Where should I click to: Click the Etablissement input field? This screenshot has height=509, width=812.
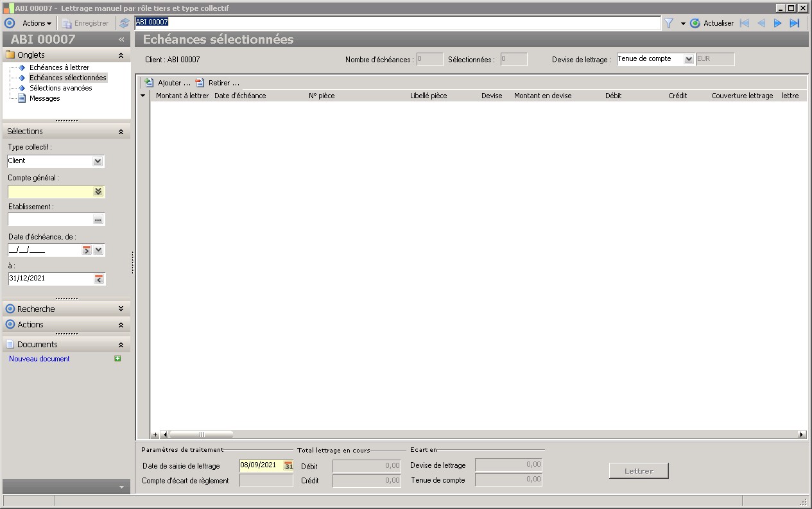(50, 220)
